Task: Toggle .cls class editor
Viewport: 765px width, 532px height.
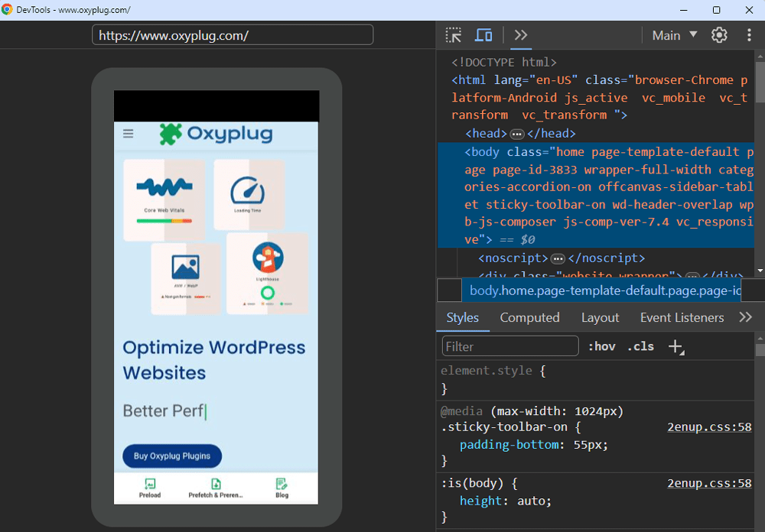Action: 640,346
